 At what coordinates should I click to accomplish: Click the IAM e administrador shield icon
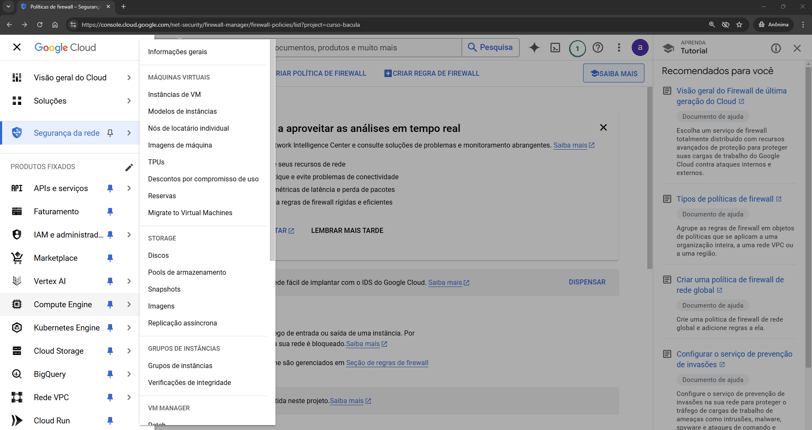pos(17,235)
